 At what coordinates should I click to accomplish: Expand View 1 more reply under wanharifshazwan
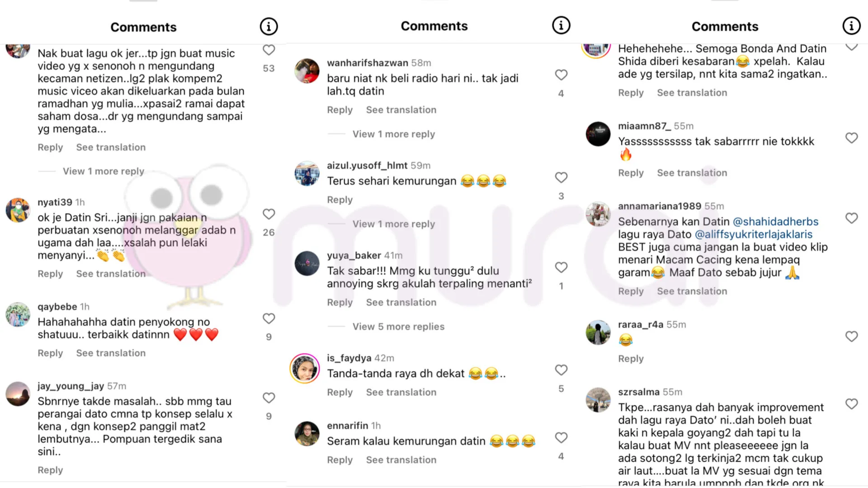(394, 134)
